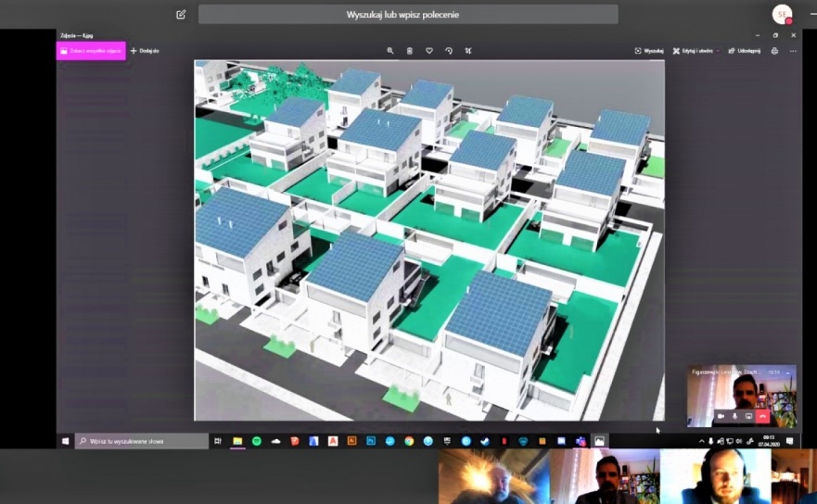Click the 'Udostępnij' share button
The height and width of the screenshot is (504, 817).
[745, 51]
